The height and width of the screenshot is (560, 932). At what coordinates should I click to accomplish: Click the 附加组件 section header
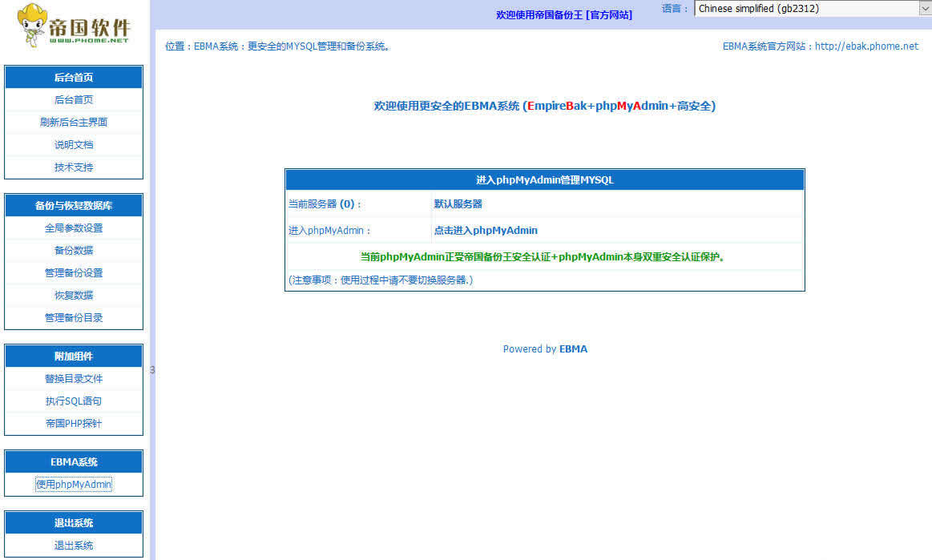(x=74, y=356)
